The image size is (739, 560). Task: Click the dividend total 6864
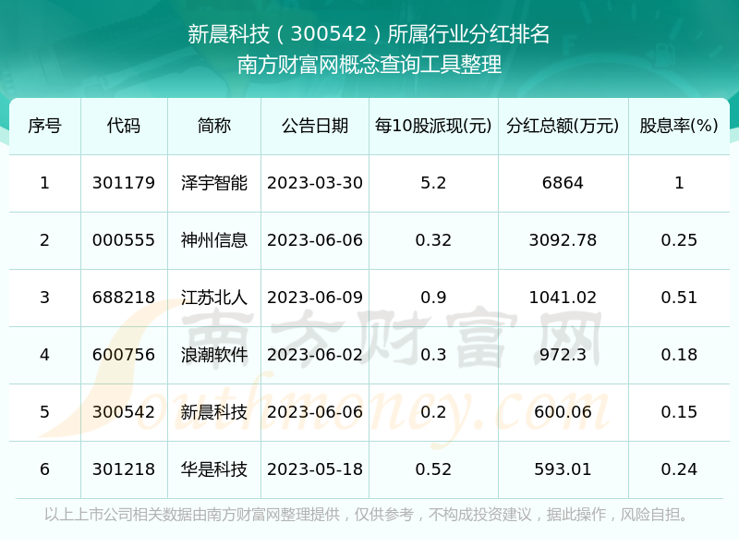[x=563, y=183]
